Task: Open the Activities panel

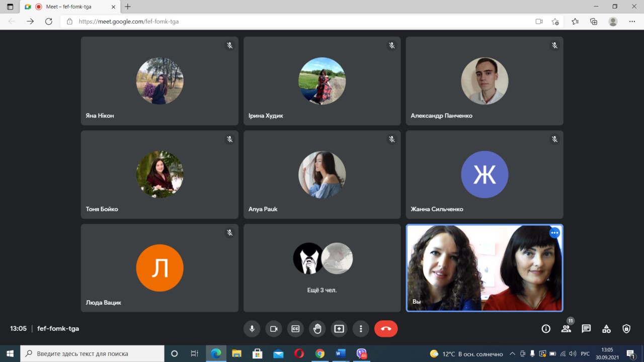Action: (x=606, y=329)
